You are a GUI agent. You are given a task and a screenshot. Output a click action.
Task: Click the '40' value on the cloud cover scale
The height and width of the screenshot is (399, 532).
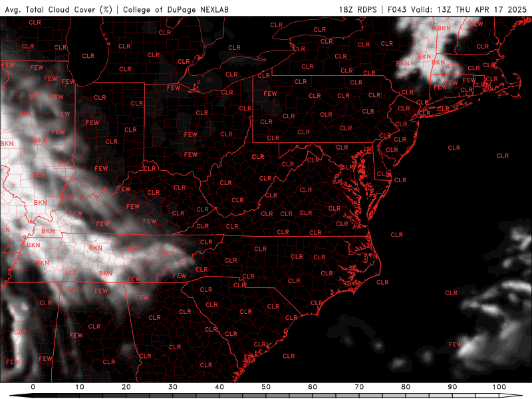pos(219,387)
